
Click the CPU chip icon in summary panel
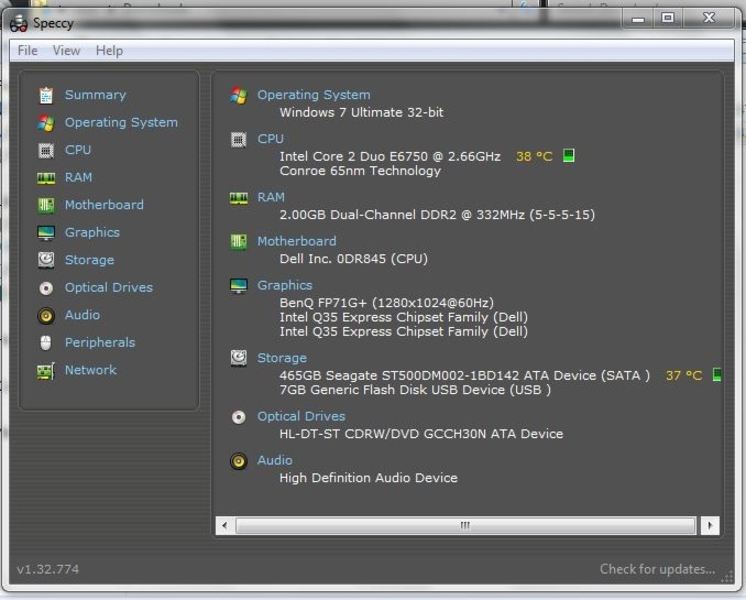coord(239,140)
